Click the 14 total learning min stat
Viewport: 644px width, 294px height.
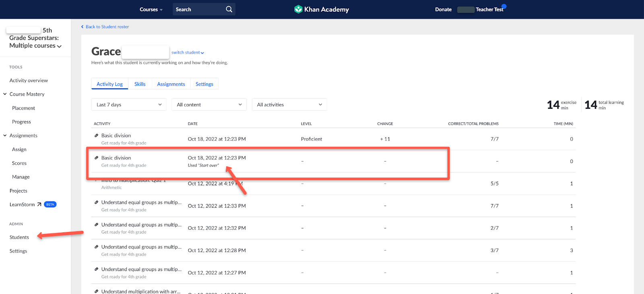[x=604, y=105]
